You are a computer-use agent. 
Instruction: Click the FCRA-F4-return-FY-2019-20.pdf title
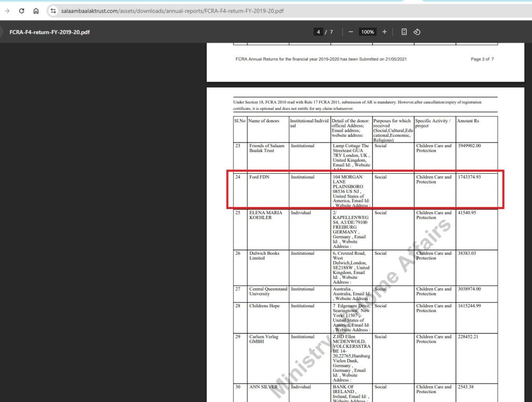point(48,32)
